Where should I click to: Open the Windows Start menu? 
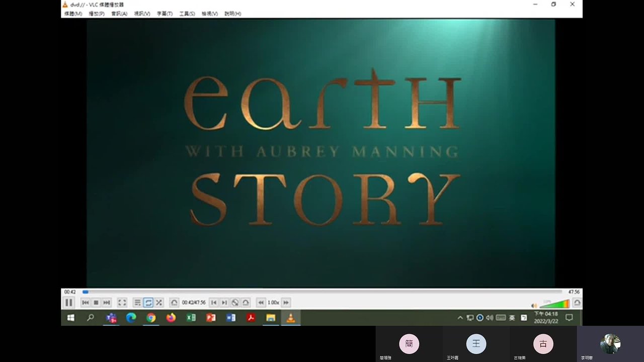(71, 318)
